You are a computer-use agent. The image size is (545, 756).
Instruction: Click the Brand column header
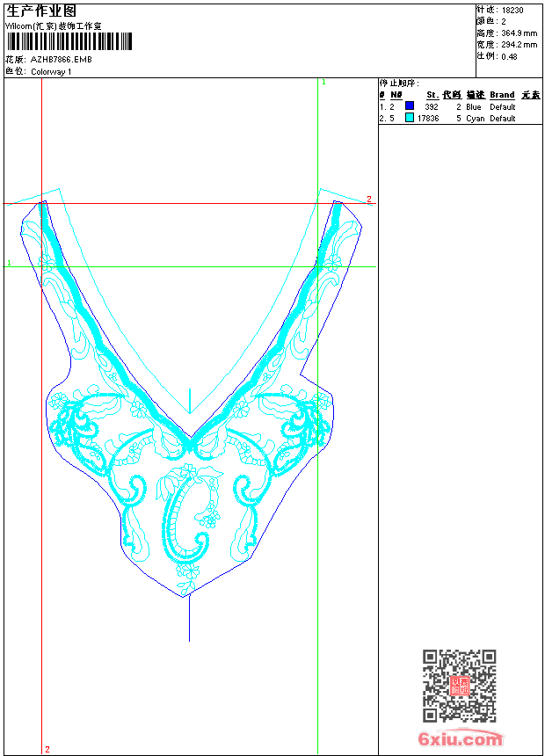[502, 95]
